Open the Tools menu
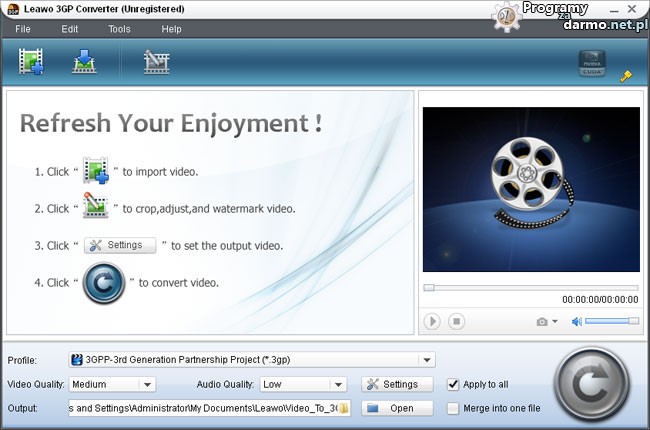The height and width of the screenshot is (430, 650). pyautogui.click(x=119, y=29)
